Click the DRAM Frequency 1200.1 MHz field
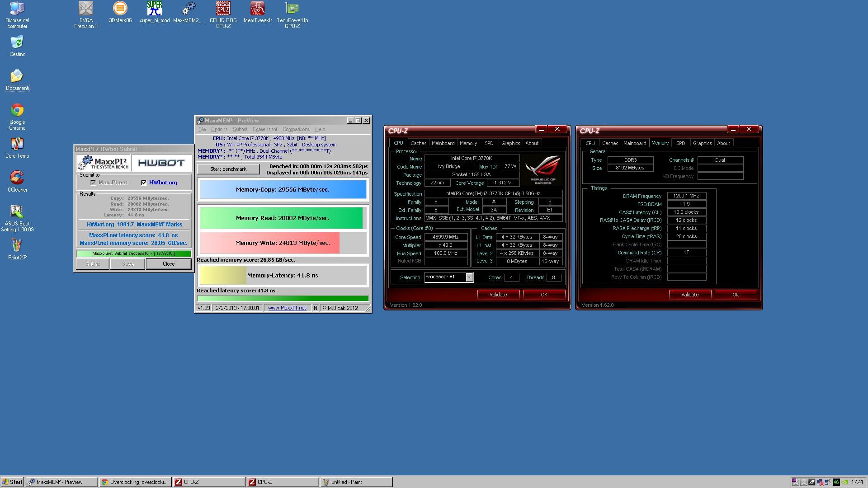The image size is (868, 488). (x=686, y=196)
